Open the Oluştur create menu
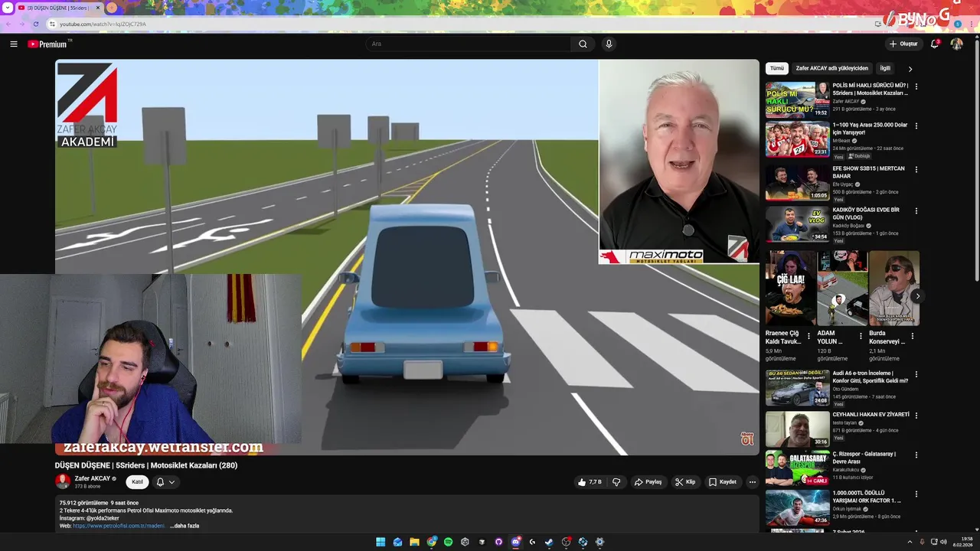980x551 pixels. pos(903,44)
